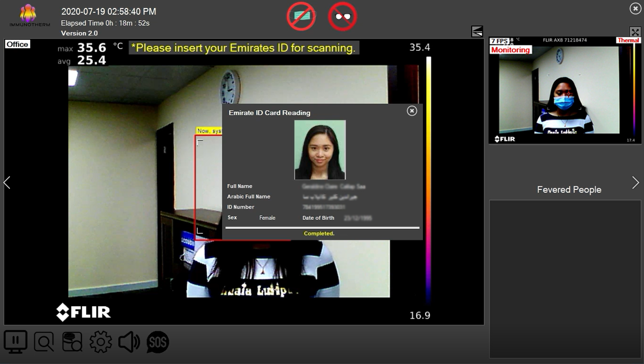Click the thermal temperature color scale bar

pyautogui.click(x=428, y=180)
